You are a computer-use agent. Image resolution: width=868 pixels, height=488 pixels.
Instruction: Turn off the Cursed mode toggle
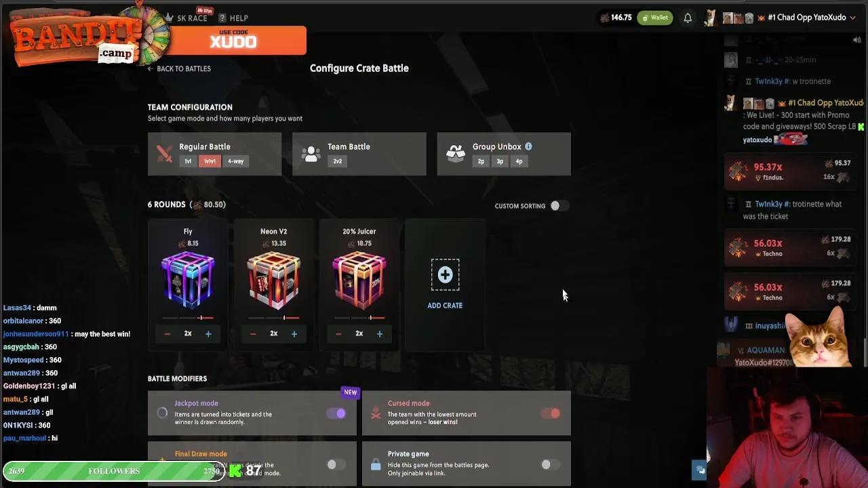point(551,413)
